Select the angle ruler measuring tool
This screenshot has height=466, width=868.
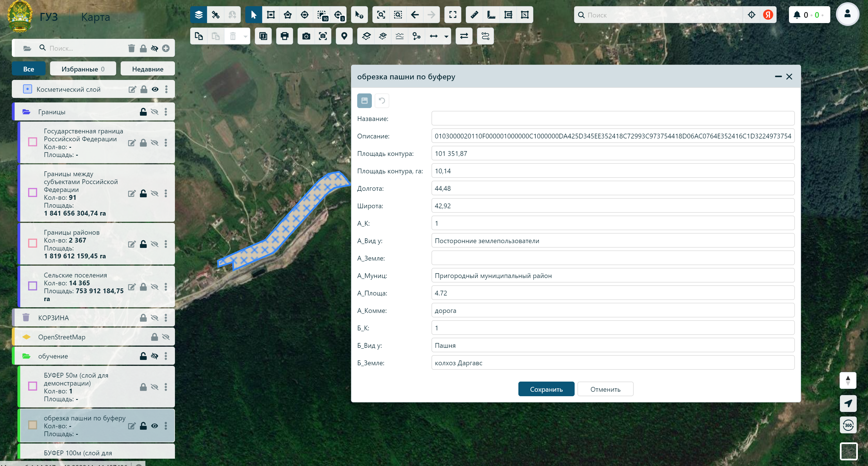coord(491,15)
